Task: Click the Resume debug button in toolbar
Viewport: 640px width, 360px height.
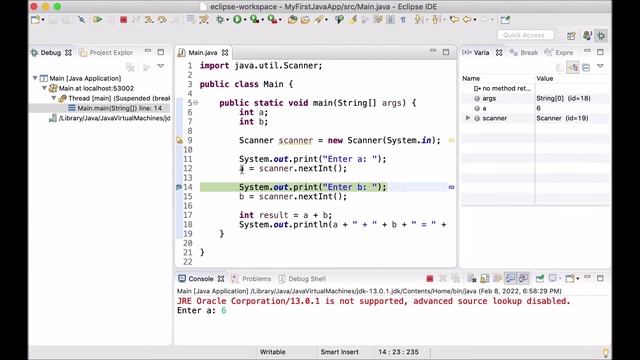Action: 97,19
